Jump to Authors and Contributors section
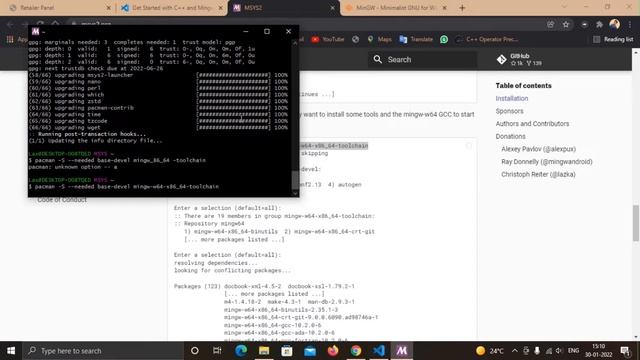Screen dimensions: 640x360 [x=532, y=124]
